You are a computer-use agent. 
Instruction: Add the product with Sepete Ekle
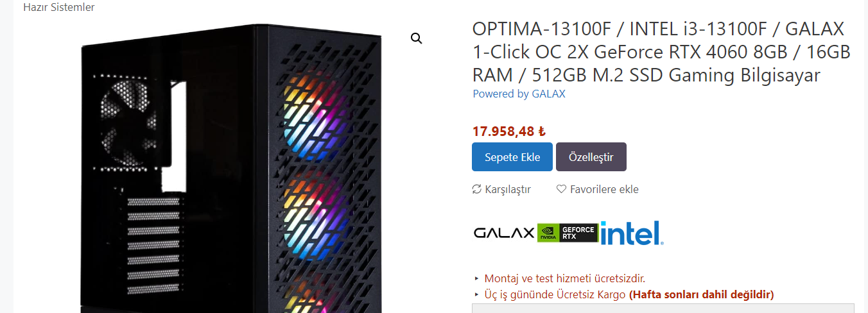coord(512,157)
